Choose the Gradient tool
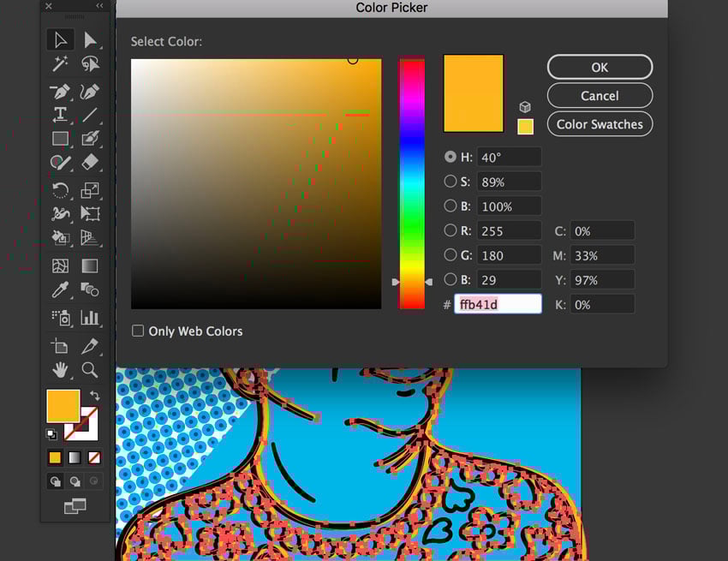The height and width of the screenshot is (561, 728). pos(90,266)
